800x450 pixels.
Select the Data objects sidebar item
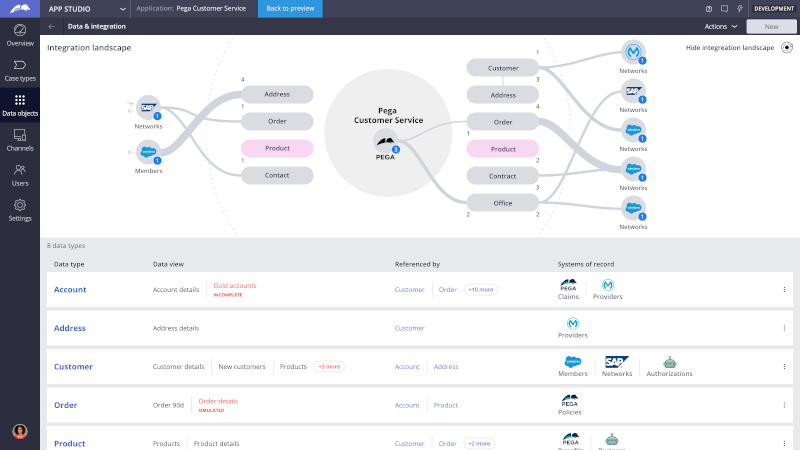[x=20, y=104]
